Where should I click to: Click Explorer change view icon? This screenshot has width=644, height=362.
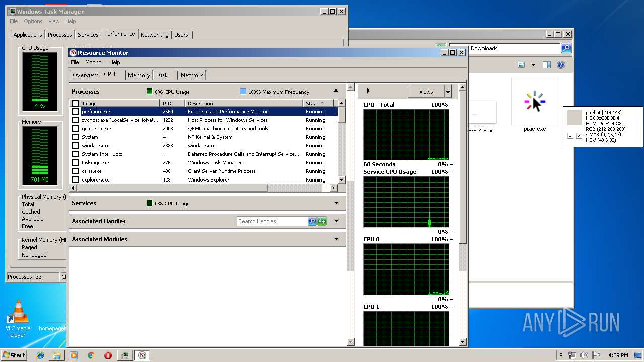(521, 65)
